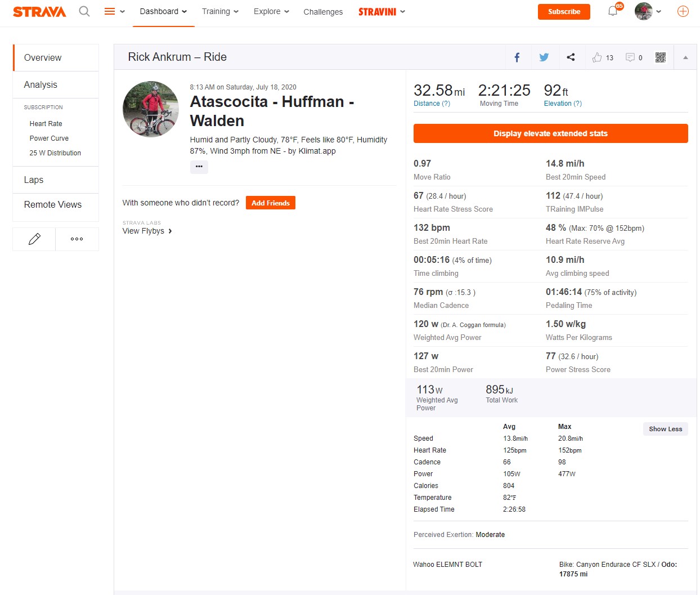
Task: Select the Overview tab
Action: (x=56, y=57)
